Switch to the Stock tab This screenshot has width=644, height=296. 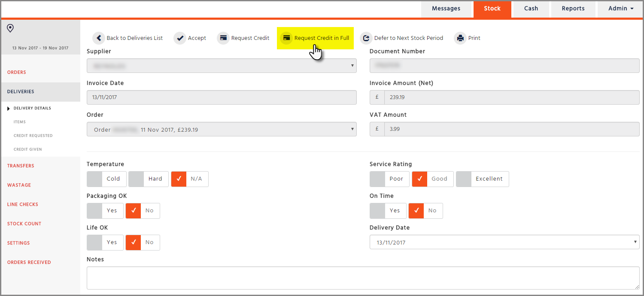(492, 9)
